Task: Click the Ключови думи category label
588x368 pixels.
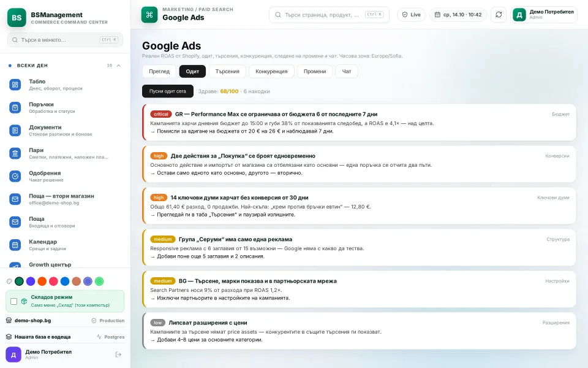Action: coord(553,197)
